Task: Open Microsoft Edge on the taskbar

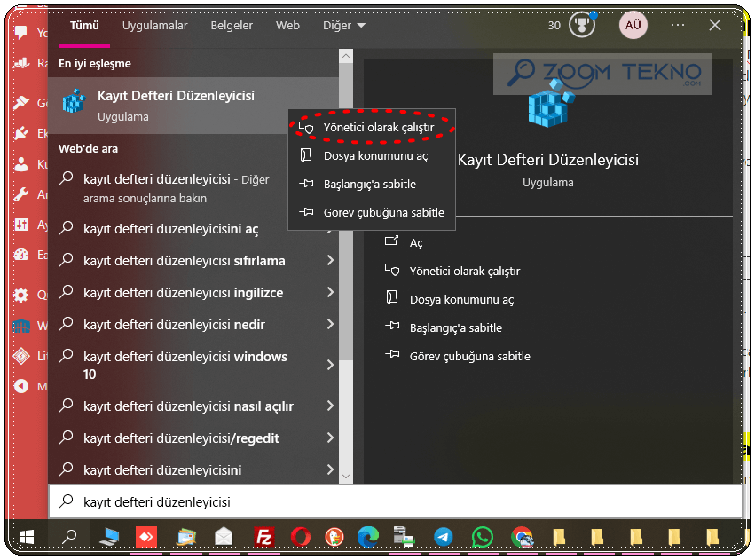Action: tap(368, 536)
